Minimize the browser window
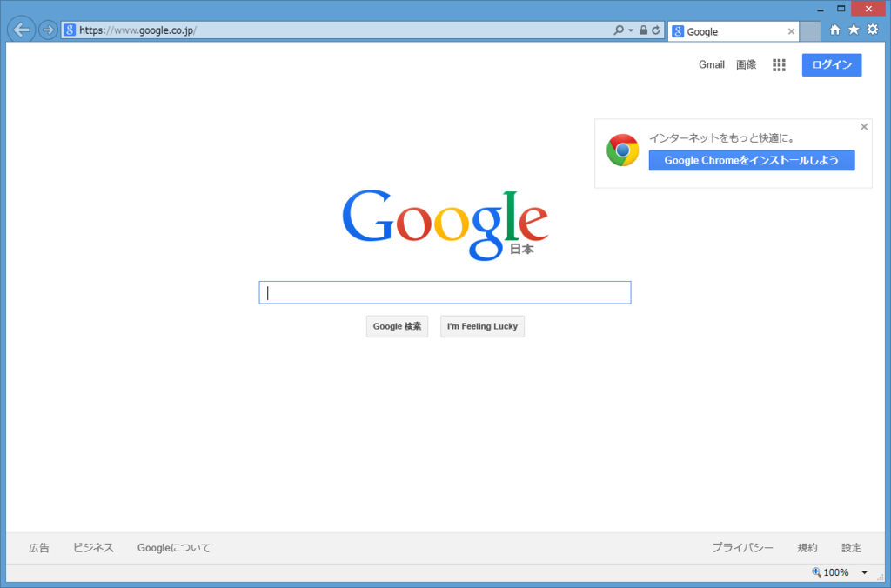Image resolution: width=891 pixels, height=588 pixels. click(821, 9)
